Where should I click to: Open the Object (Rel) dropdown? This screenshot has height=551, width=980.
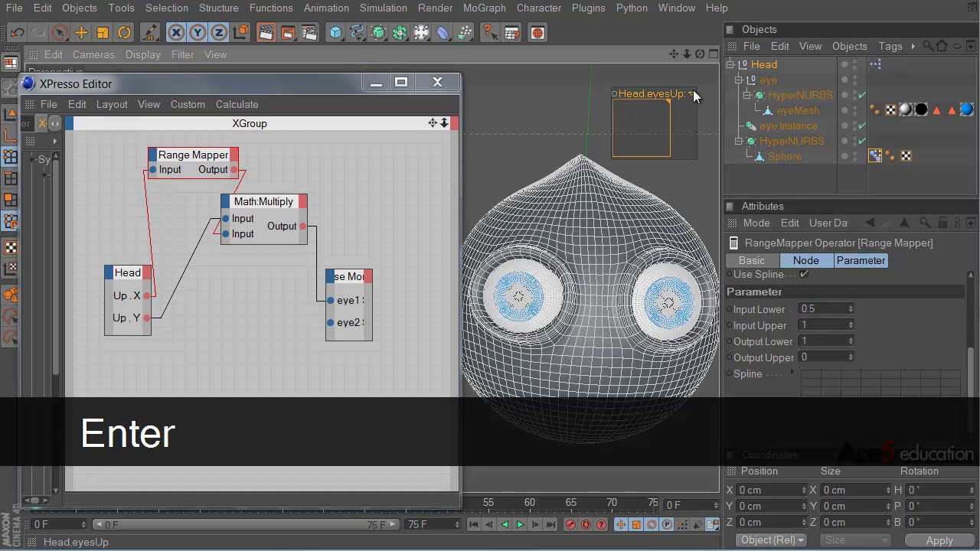tap(773, 540)
